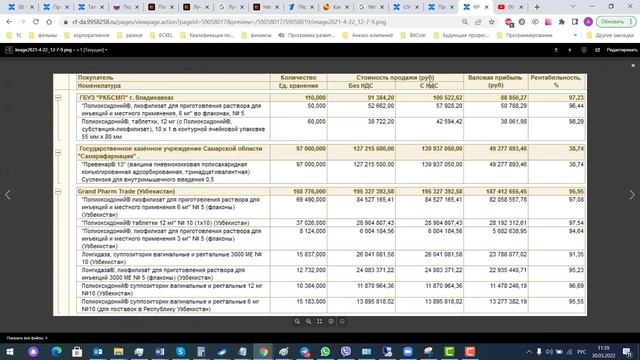The image size is (640, 360).
Task: Open Telegram from the taskbar
Action: [x=304, y=351]
